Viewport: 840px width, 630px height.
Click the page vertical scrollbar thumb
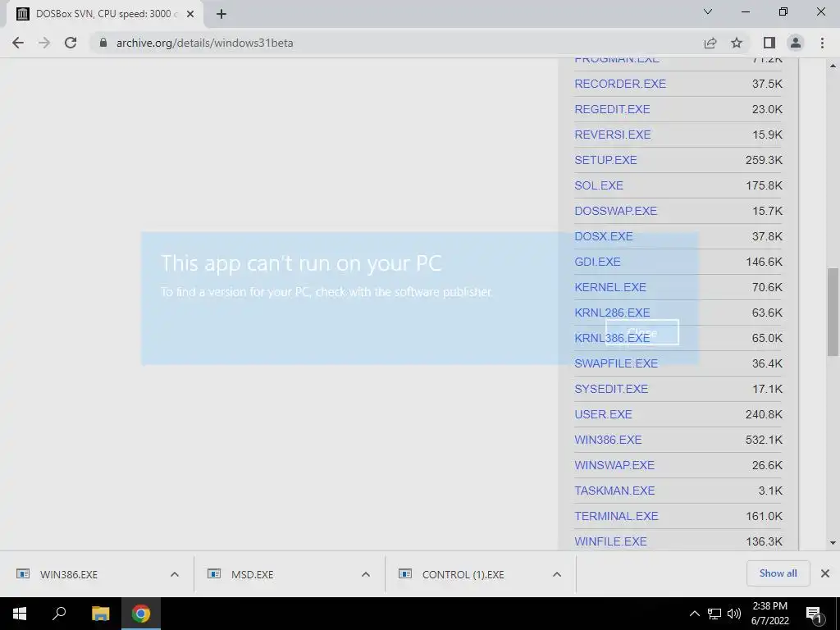833,312
